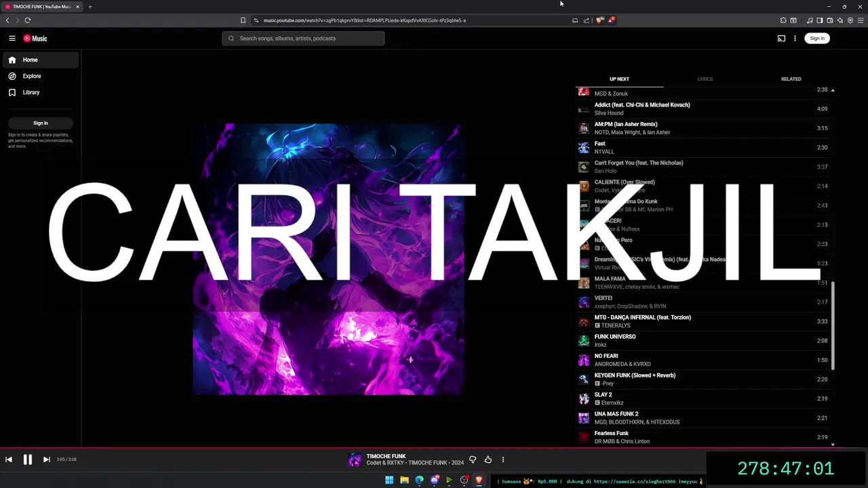The width and height of the screenshot is (868, 488).
Task: Play NO FEAR! by ANDROMEDA & KVRXD
Action: tap(702, 360)
